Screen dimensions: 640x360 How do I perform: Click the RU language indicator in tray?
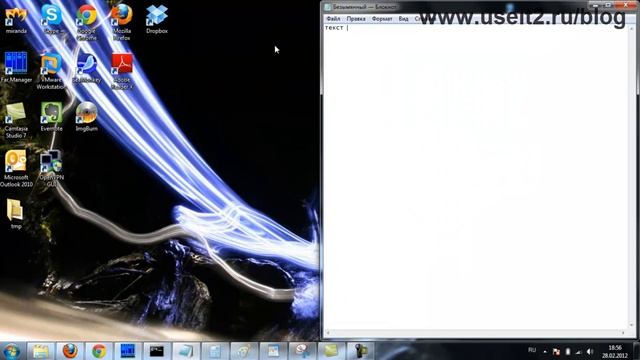[x=532, y=351]
